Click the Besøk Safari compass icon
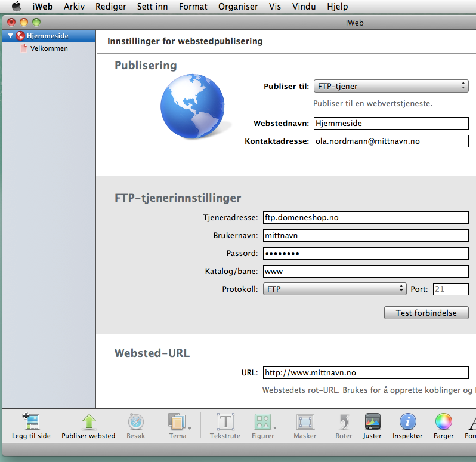The image size is (476, 462). click(x=135, y=421)
